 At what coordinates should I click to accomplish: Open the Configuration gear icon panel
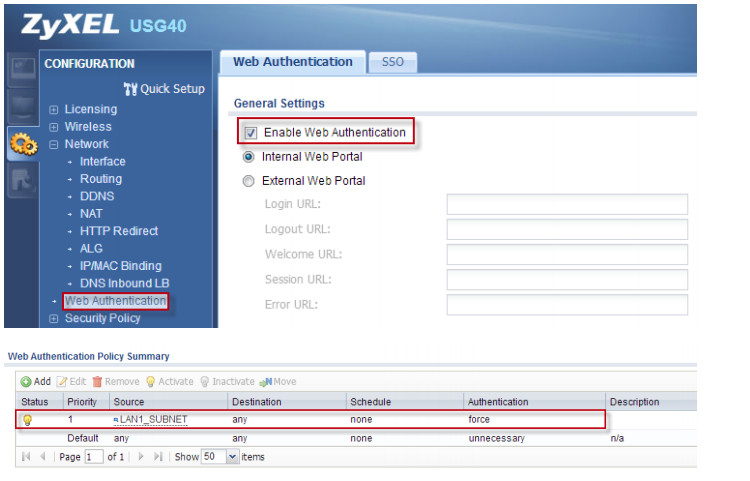(21, 145)
